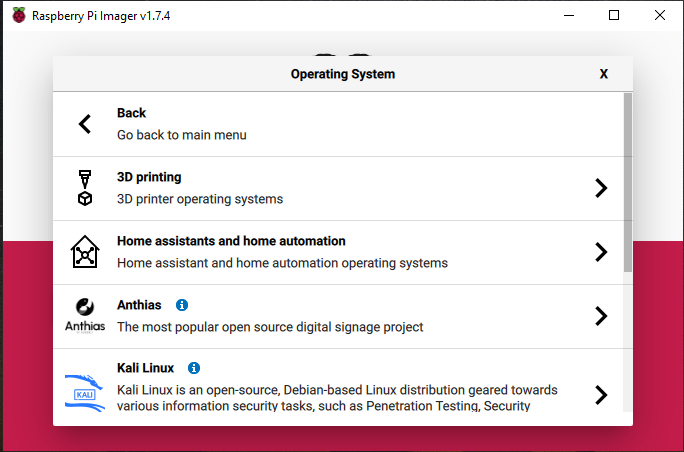
Task: Open info icon next to Anthias
Action: pos(182,305)
